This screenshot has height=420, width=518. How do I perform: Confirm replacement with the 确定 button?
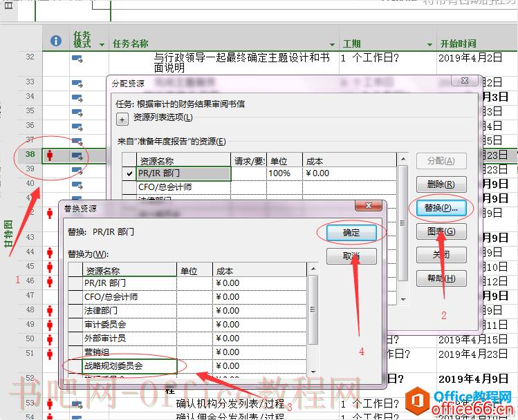pyautogui.click(x=351, y=233)
